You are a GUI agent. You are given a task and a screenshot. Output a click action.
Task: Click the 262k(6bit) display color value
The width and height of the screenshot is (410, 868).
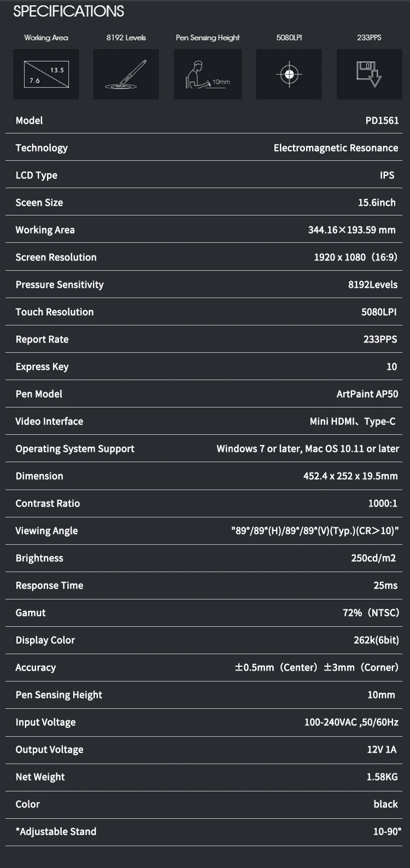pyautogui.click(x=376, y=640)
